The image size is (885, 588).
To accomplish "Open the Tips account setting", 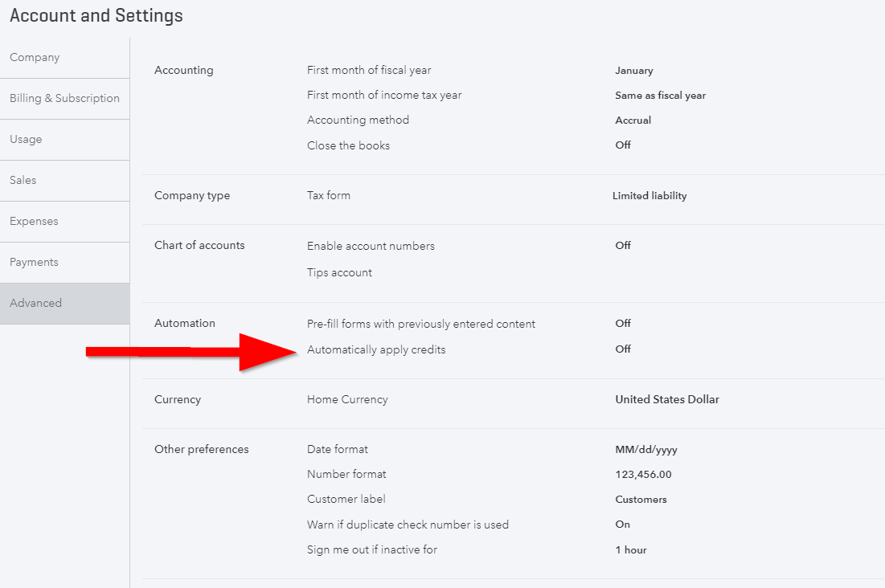I will (x=339, y=272).
